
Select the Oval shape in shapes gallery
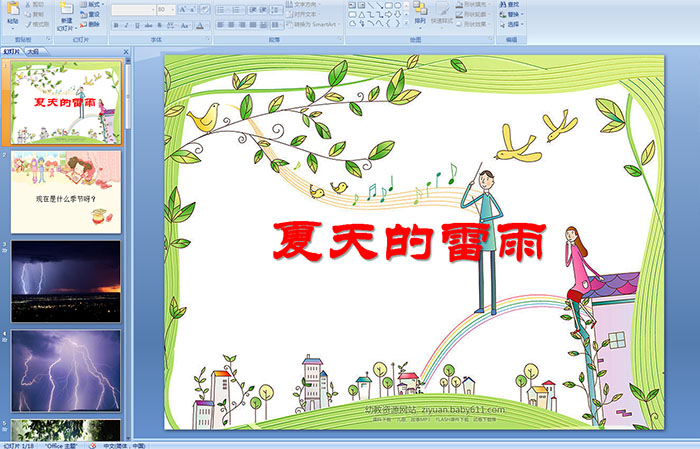(397, 5)
